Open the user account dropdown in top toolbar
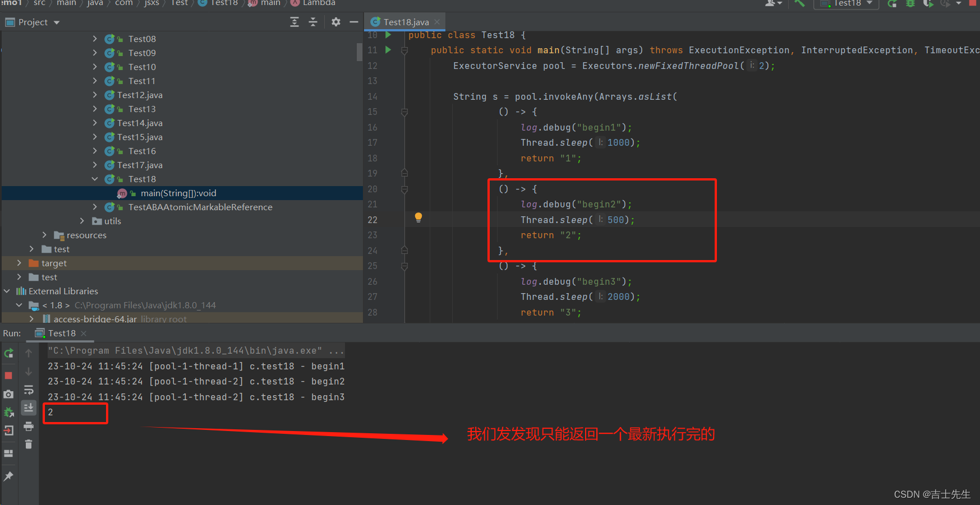This screenshot has height=505, width=980. pos(774,3)
